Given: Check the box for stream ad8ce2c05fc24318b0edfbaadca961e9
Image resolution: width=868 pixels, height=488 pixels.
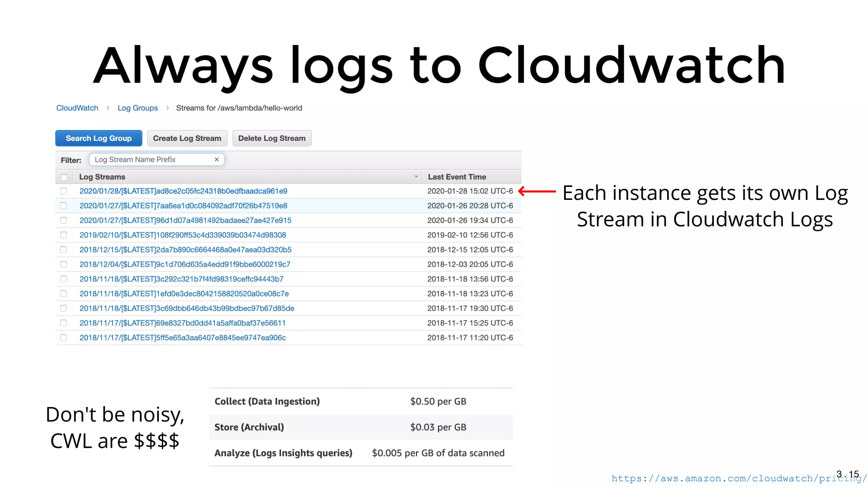Looking at the screenshot, I should [64, 191].
